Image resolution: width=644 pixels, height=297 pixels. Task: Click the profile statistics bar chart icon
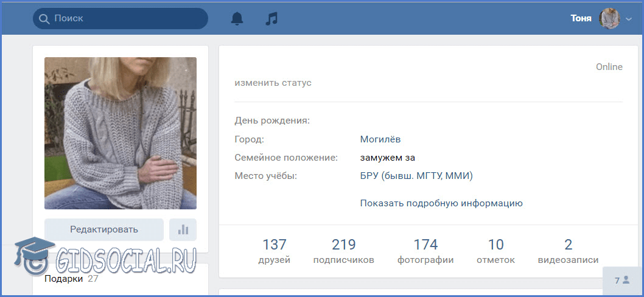coord(183,229)
